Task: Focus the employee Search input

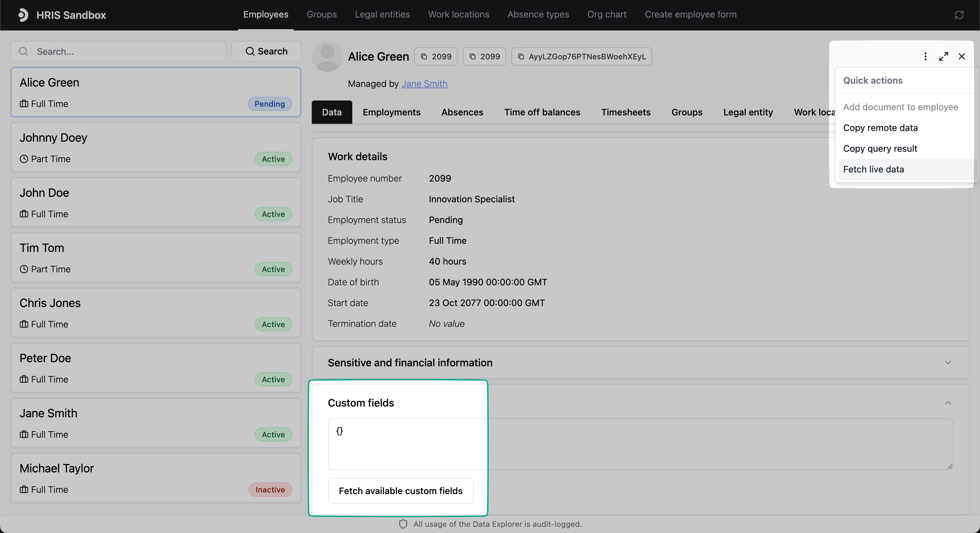Action: coord(118,52)
